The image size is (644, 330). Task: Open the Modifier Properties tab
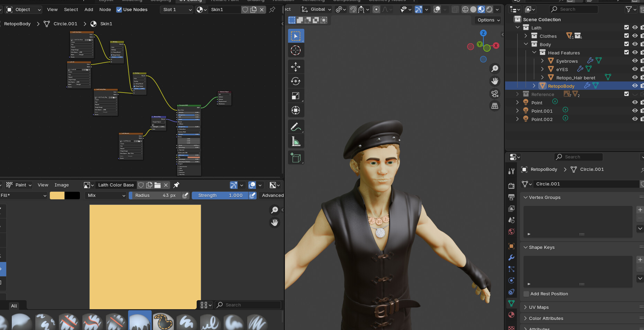point(511,257)
